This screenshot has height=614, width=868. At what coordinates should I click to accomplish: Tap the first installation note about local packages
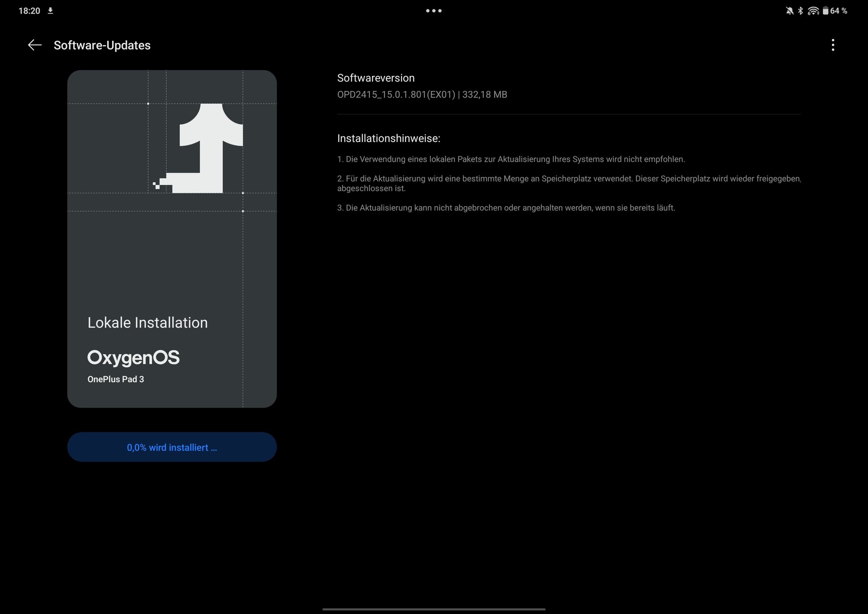(x=511, y=159)
